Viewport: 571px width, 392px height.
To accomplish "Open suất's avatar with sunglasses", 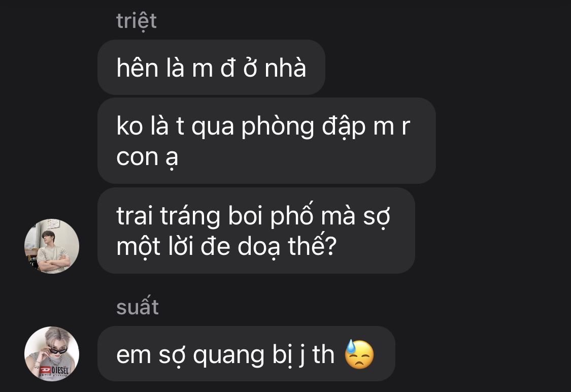I will coord(52,354).
